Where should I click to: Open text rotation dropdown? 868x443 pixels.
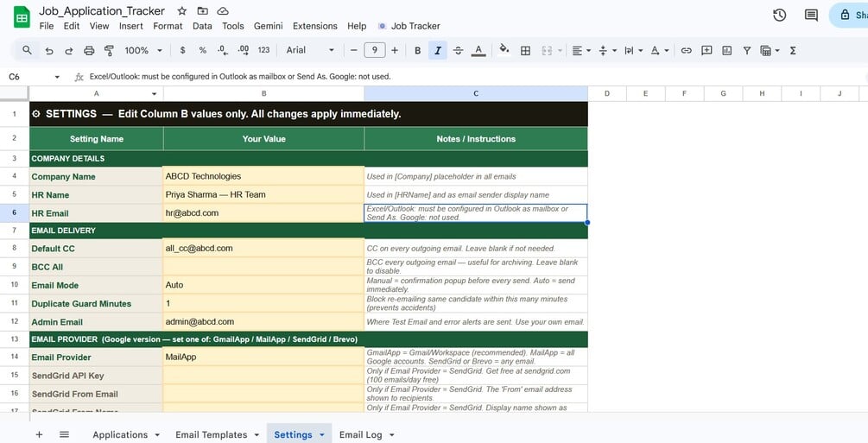click(659, 50)
